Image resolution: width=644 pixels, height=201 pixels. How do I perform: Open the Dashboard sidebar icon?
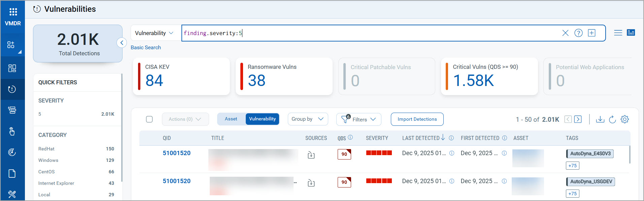(12, 68)
